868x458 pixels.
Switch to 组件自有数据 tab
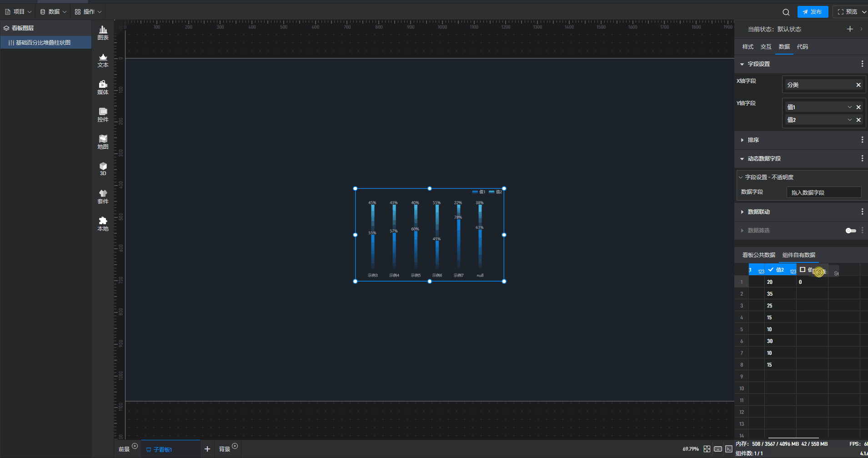click(x=799, y=255)
